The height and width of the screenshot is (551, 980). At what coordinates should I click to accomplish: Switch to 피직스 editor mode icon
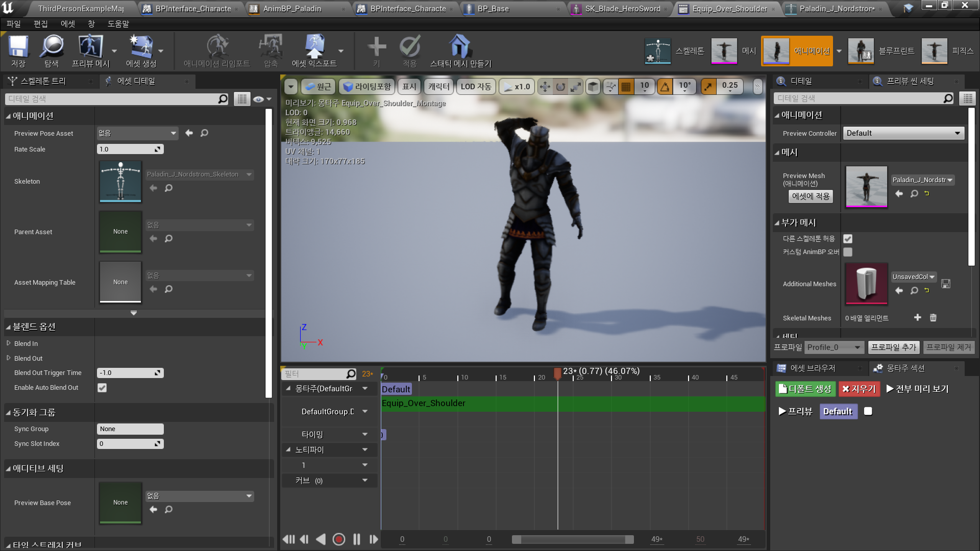(934, 51)
